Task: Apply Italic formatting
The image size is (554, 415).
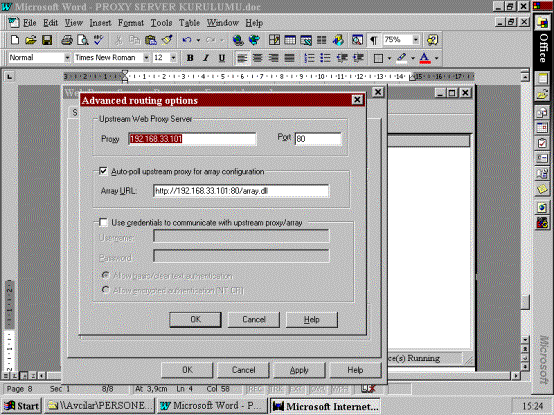Action: tap(206, 58)
